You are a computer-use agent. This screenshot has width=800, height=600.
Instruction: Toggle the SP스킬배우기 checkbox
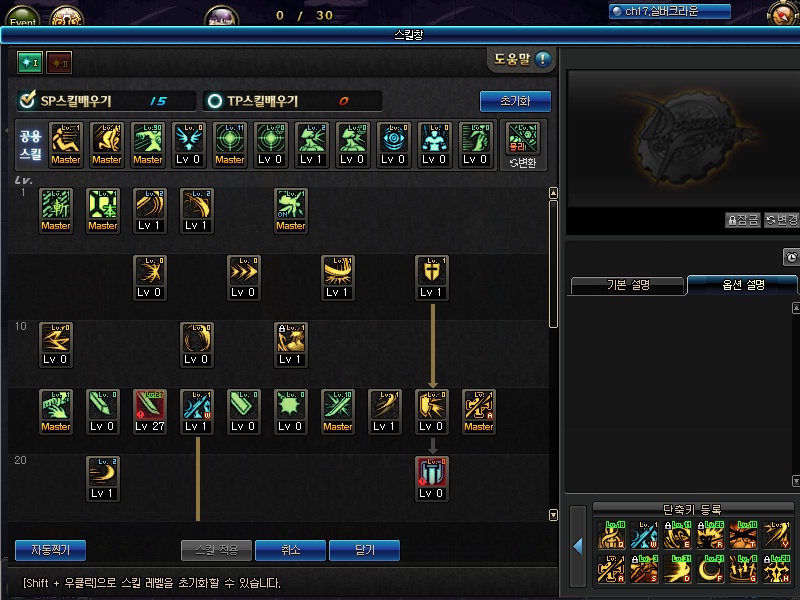[27, 100]
